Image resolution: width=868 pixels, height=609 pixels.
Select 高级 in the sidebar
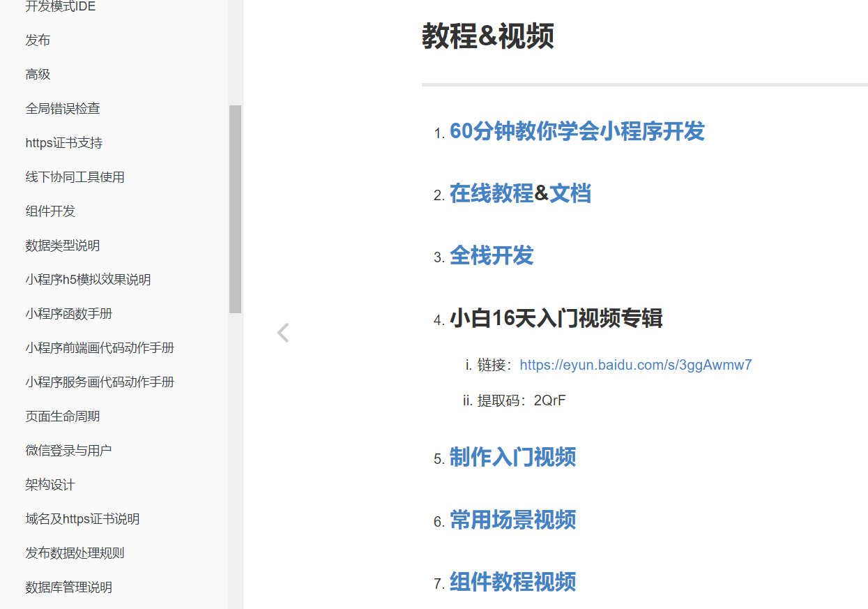pyautogui.click(x=38, y=75)
